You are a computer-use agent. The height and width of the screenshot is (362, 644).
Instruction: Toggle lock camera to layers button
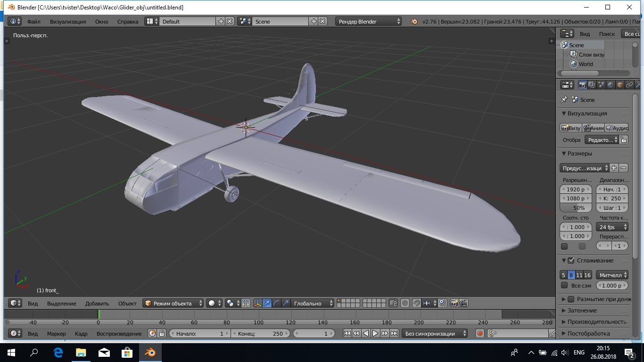394,303
